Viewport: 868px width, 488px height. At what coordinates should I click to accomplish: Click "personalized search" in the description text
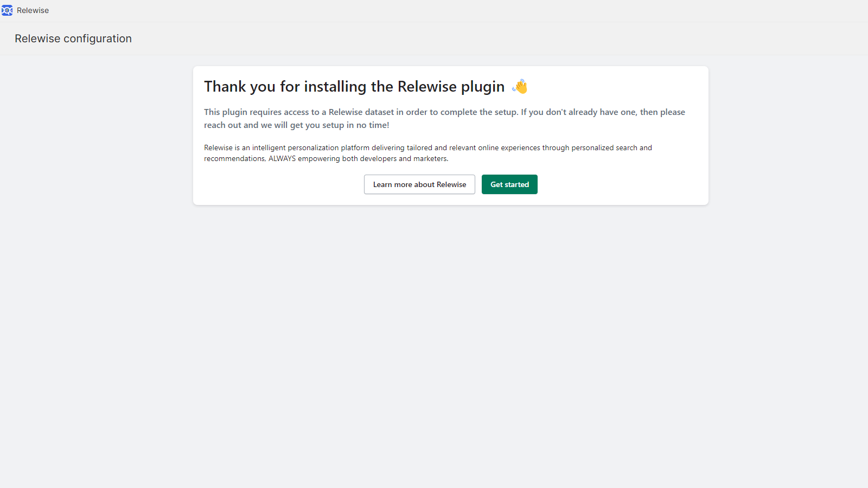pos(604,147)
